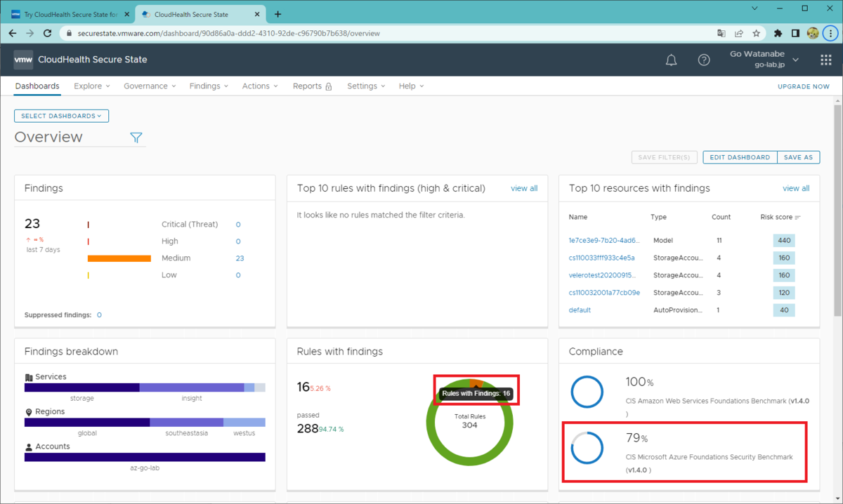843x504 pixels.
Task: Click the storage segment in Services bar
Action: click(81, 387)
